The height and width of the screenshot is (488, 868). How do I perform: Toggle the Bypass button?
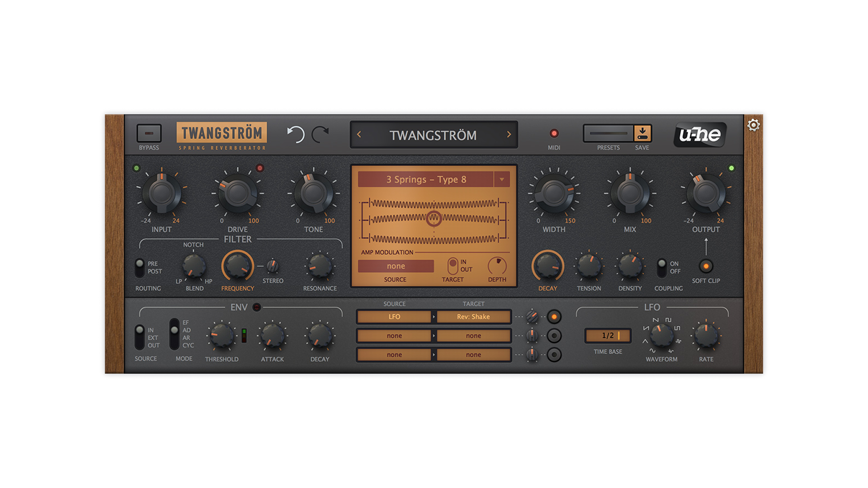(x=149, y=134)
